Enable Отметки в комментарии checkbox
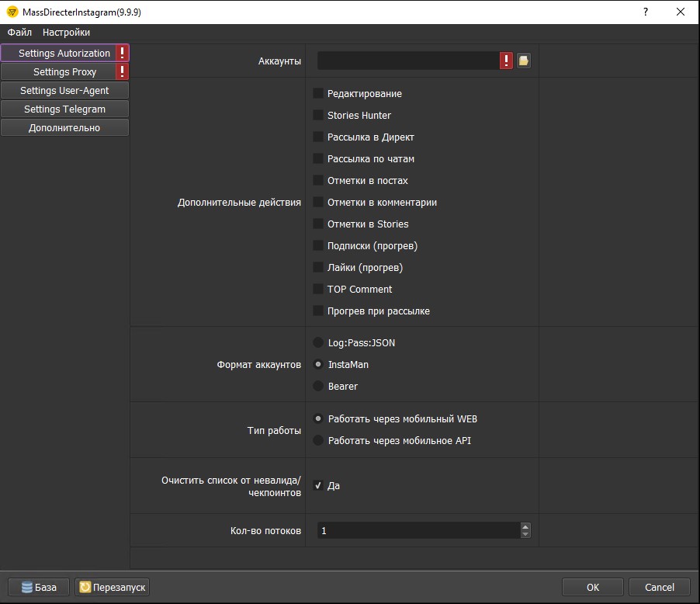 (318, 202)
